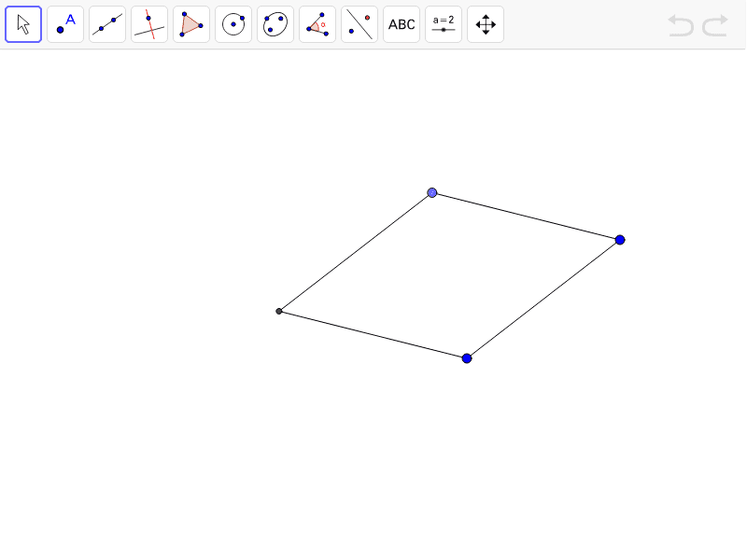
Task: Pick the Reflect about Line tool
Action: click(359, 24)
